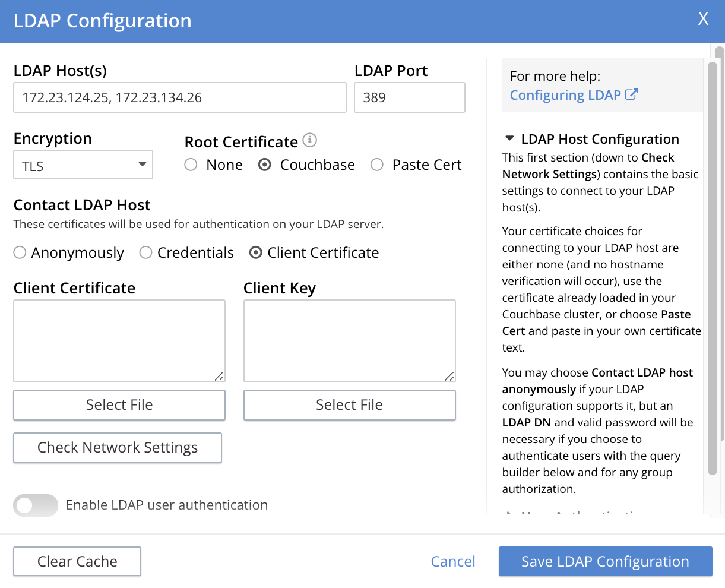The height and width of the screenshot is (588, 725).
Task: Edit the LDAP Host(s) input field
Action: tap(179, 97)
